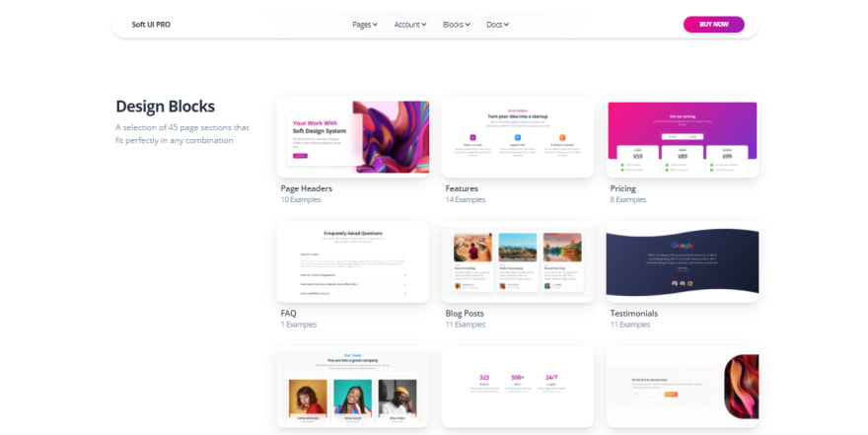Open the Our Team preview thumbnail
The image size is (868, 435).
(x=352, y=387)
